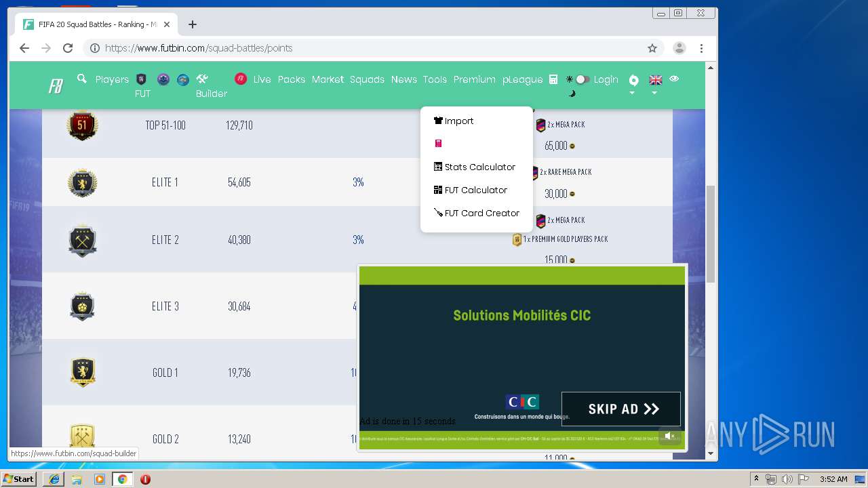Unmute the ad video sound
This screenshot has width=868, height=488.
[x=670, y=436]
